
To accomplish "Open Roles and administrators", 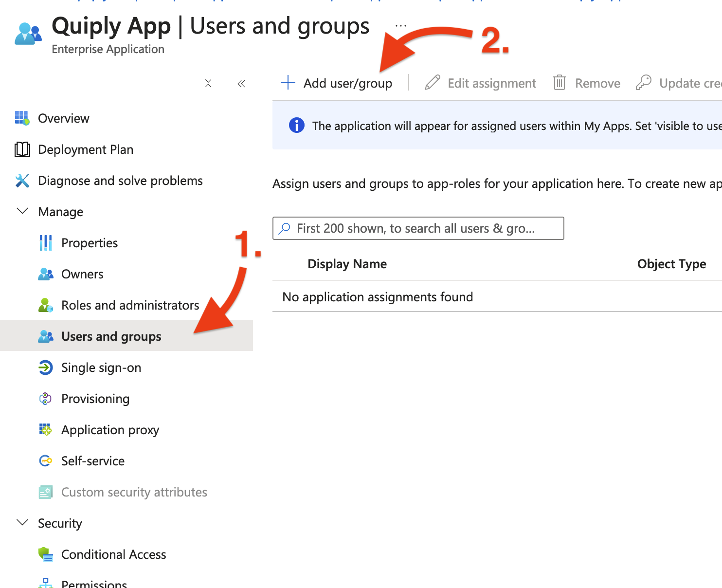I will (130, 305).
